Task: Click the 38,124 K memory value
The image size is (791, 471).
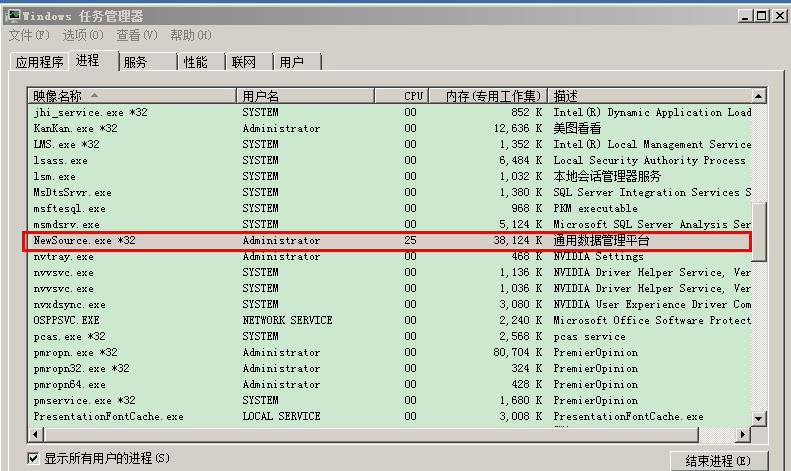Action: [x=518, y=241]
